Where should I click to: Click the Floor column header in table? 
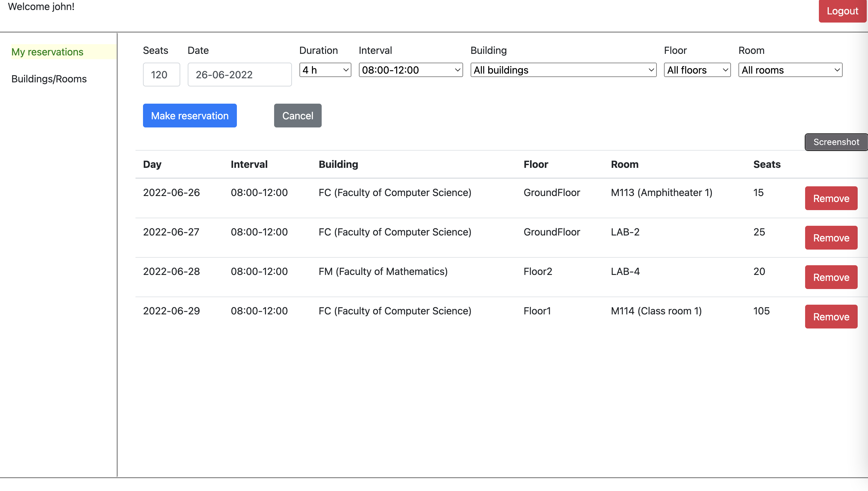[536, 164]
